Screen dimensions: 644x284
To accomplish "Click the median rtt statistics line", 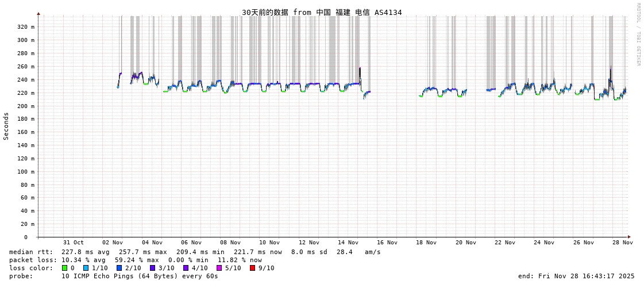I will coord(195,252).
